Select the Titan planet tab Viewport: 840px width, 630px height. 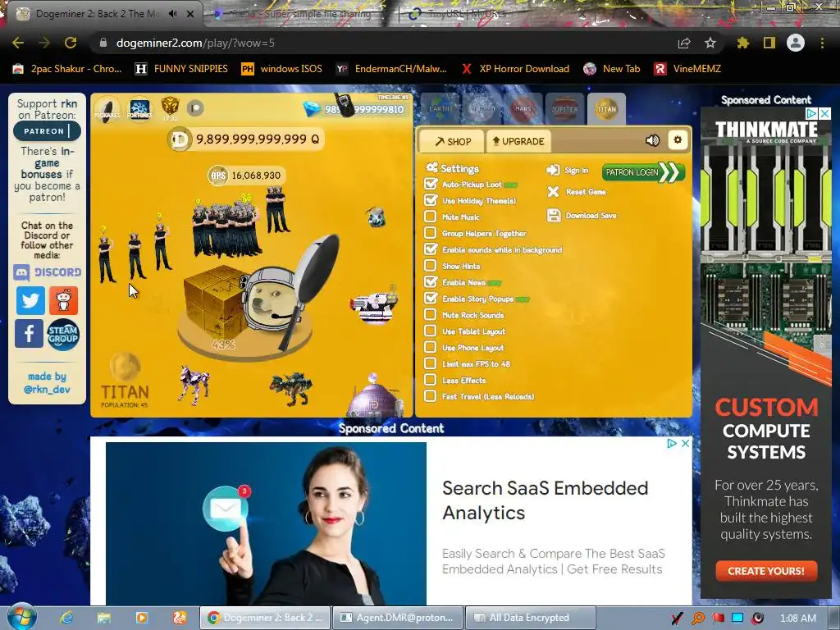606,109
